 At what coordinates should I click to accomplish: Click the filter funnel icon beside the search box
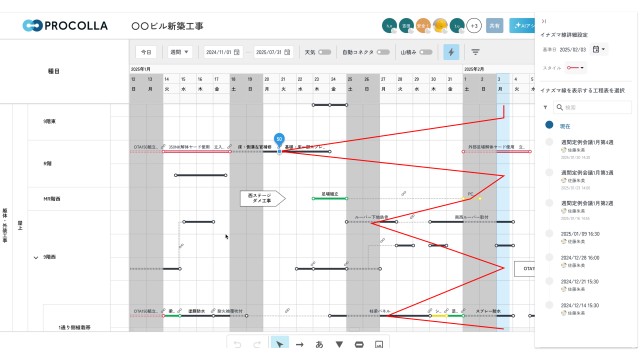(545, 107)
